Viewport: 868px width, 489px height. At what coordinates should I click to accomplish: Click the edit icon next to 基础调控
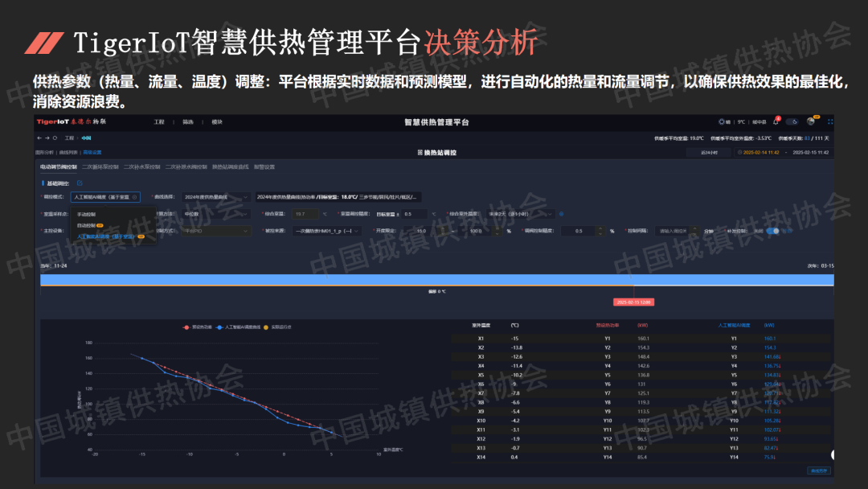point(80,183)
